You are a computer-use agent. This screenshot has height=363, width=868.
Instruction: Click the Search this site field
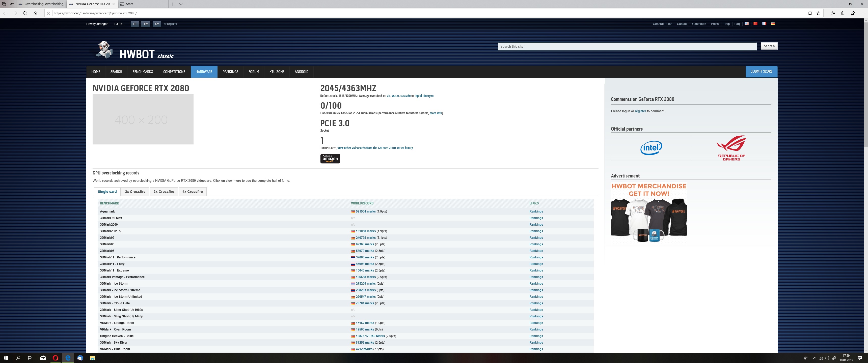(627, 46)
